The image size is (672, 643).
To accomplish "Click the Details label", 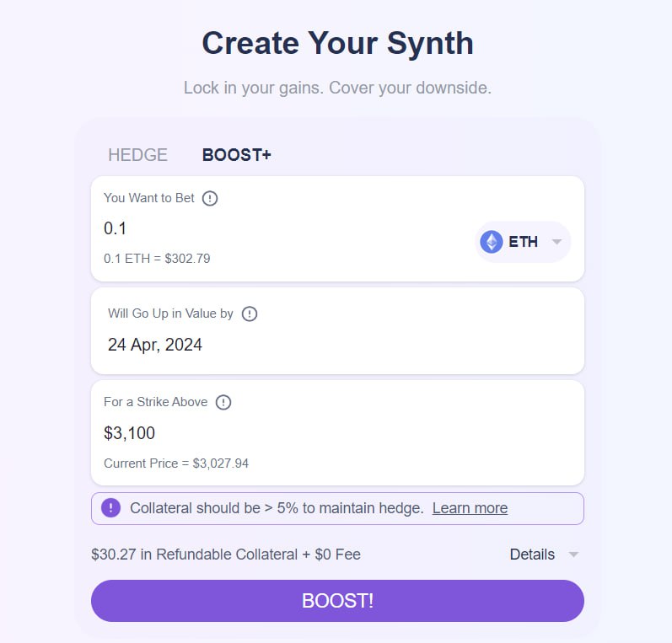I will (532, 555).
